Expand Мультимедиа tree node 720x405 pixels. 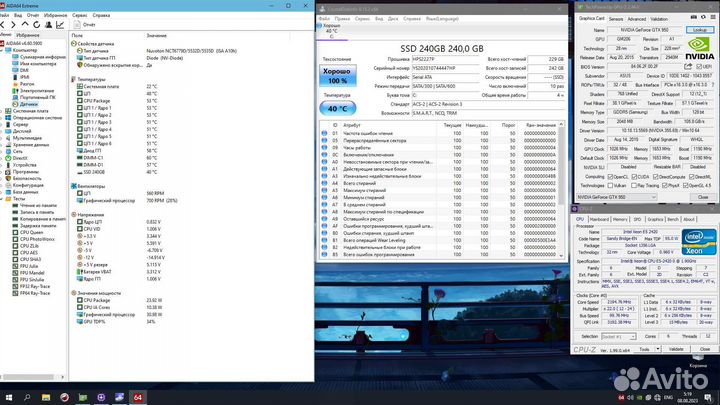[x=1, y=138]
